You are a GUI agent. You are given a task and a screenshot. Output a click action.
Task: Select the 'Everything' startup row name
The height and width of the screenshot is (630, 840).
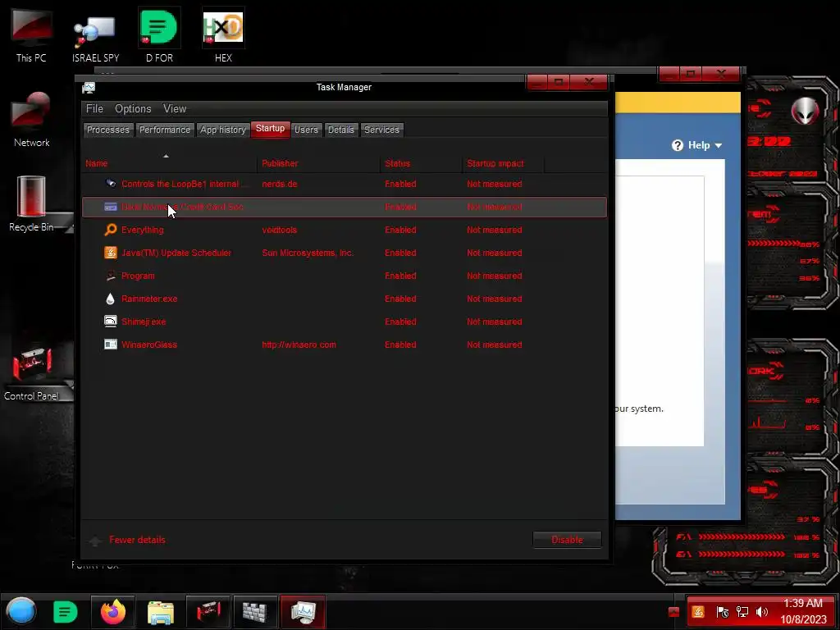pos(143,230)
